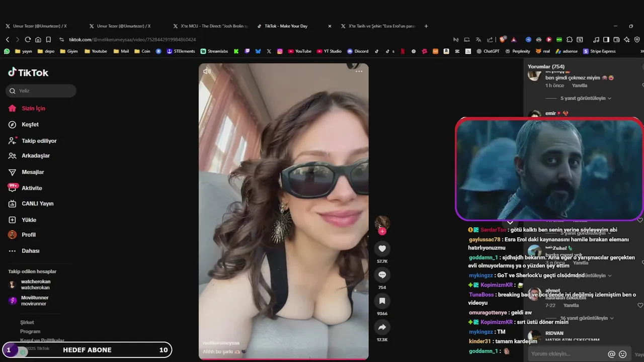
Task: Open the emoji picker in comment box
Action: (x=622, y=354)
